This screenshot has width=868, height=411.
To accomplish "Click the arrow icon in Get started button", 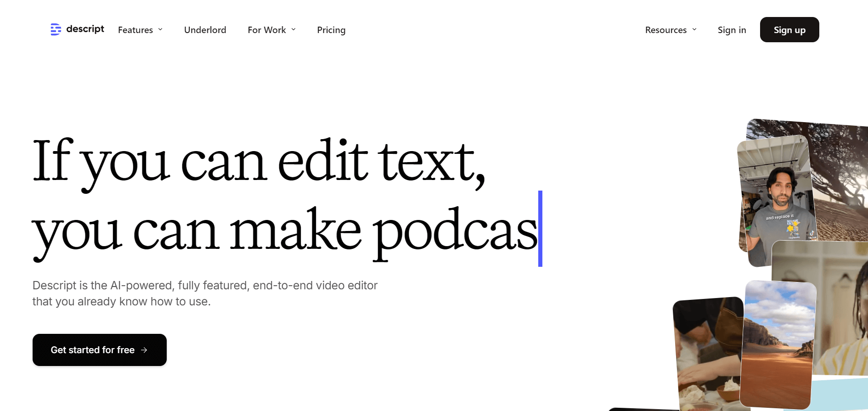I will 144,350.
